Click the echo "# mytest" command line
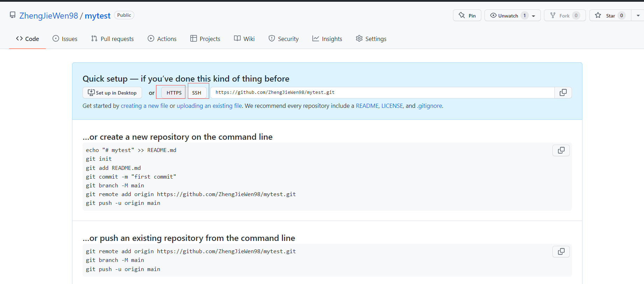 [x=131, y=150]
